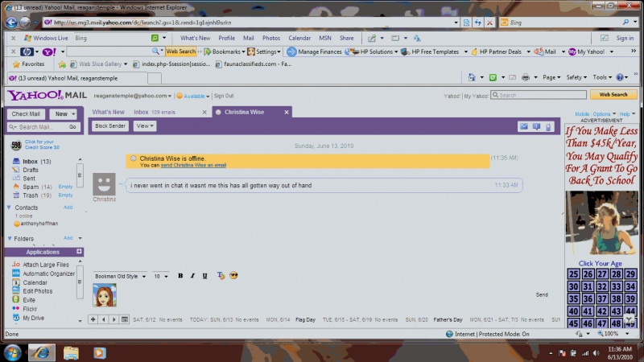644x362 pixels.
Task: Collapse the Contacts section triangle
Action: coord(9,208)
